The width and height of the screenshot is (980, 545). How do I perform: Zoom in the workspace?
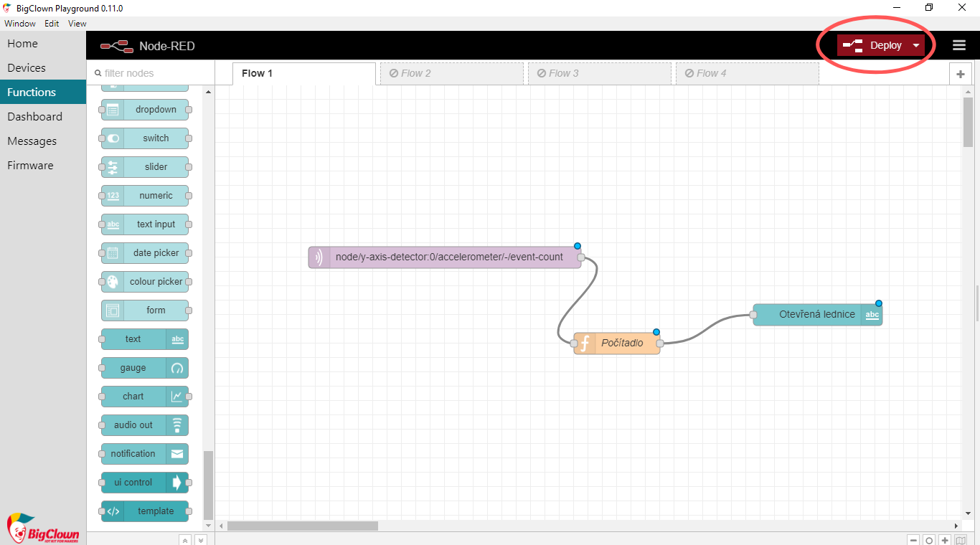(x=946, y=540)
